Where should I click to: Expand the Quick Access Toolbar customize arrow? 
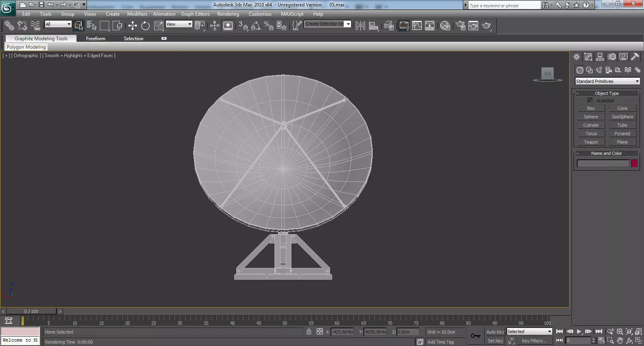(84, 5)
